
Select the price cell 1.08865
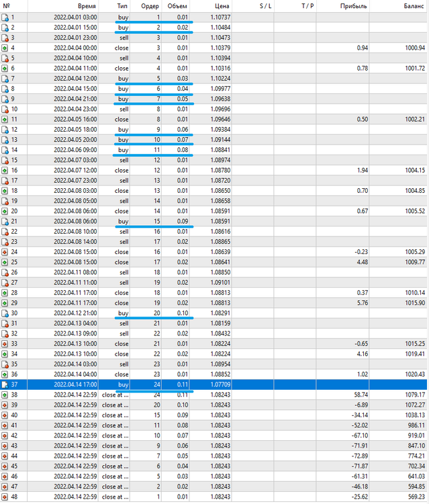[x=220, y=242]
